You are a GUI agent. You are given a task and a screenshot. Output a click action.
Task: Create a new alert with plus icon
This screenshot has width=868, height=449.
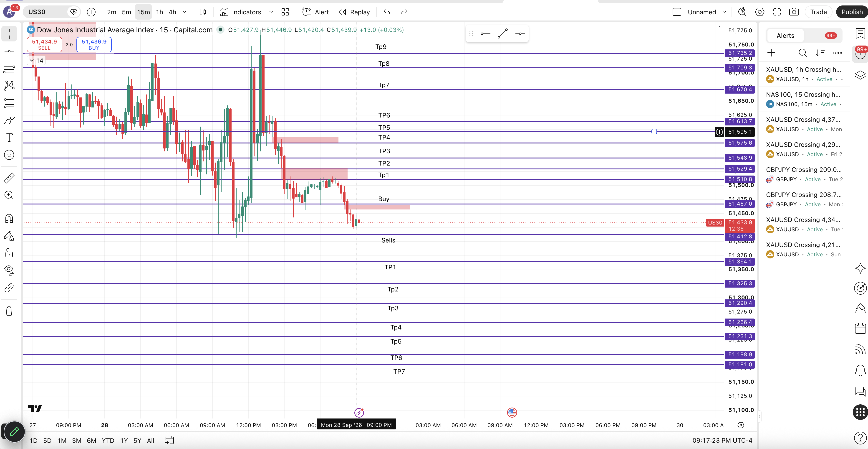pos(771,53)
